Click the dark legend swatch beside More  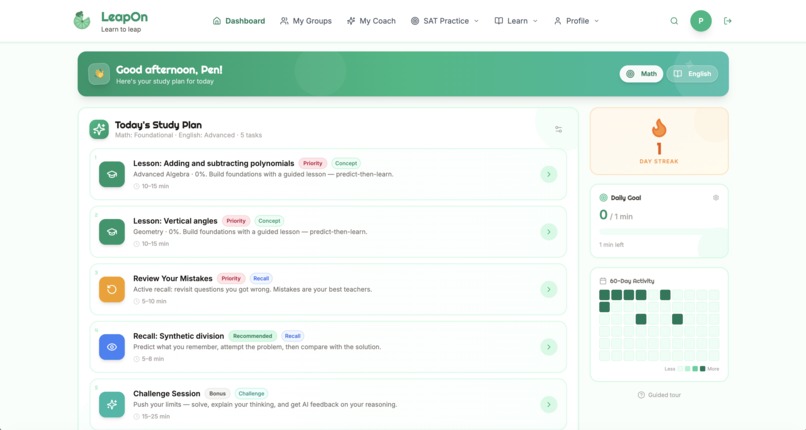pos(703,369)
